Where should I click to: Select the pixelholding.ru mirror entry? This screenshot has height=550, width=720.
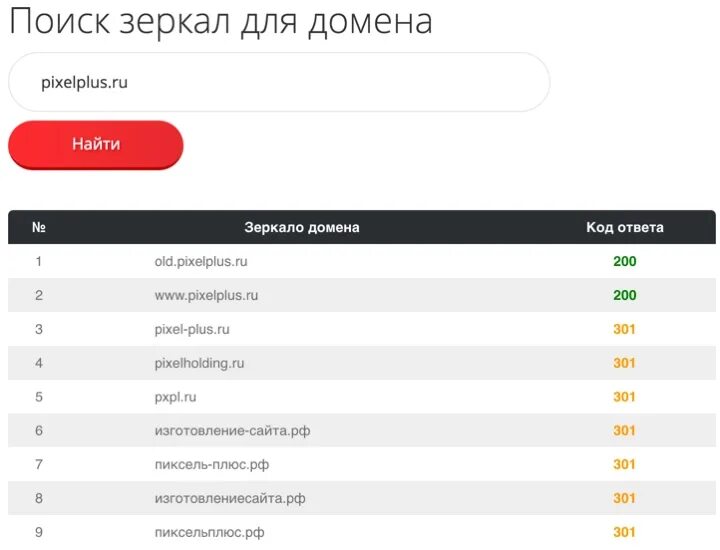click(199, 363)
